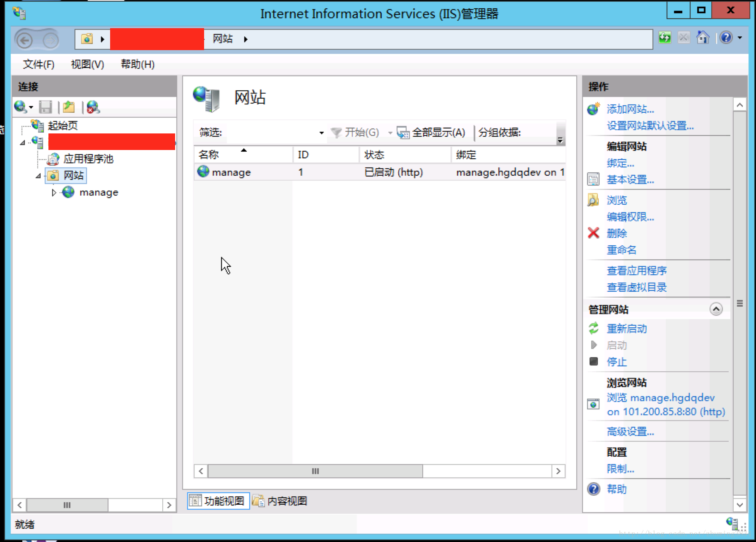Select the manage row in sites list

coord(380,172)
